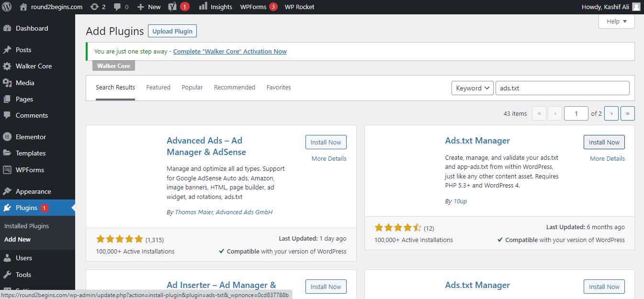
Task: Open the Advanced Ads – Ad Manager & AdSense title
Action: pyautogui.click(x=206, y=146)
